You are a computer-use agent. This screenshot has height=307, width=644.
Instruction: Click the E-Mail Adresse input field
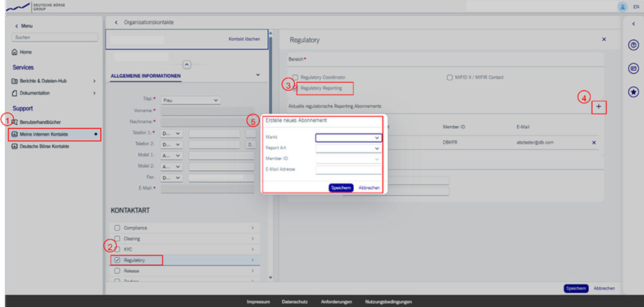coord(348,170)
